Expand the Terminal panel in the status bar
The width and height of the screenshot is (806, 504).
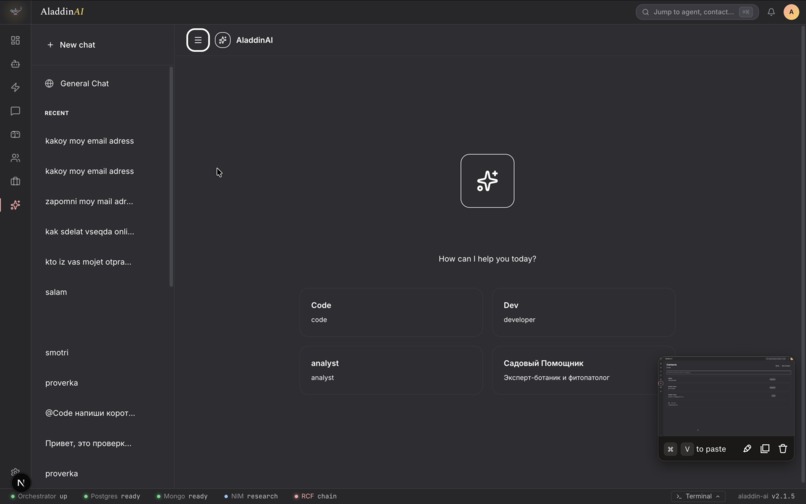[698, 496]
